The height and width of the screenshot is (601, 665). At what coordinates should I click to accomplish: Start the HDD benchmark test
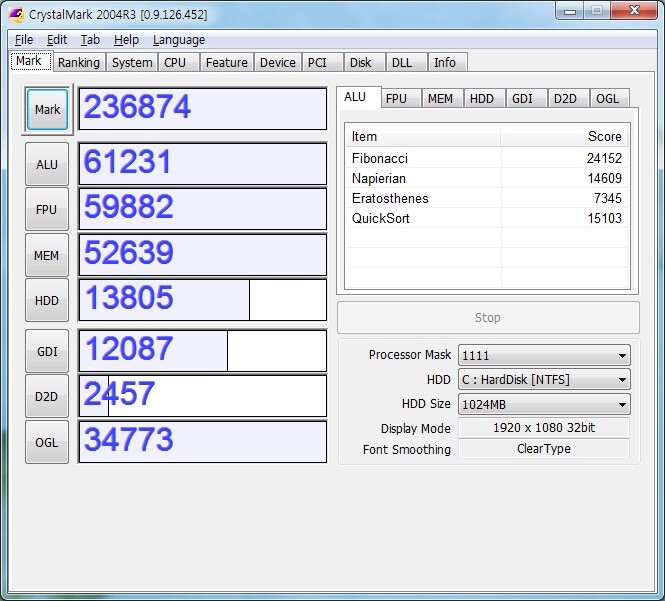(x=47, y=300)
